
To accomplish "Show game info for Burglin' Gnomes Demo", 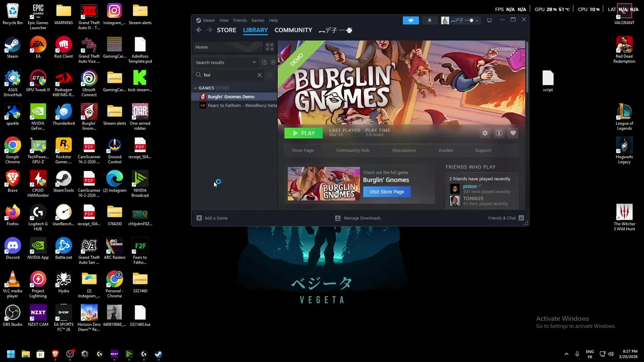I will point(499,133).
